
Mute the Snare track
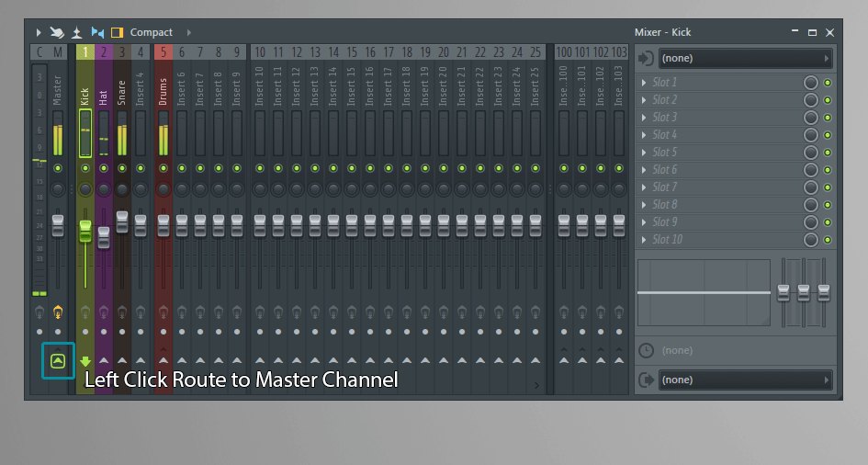(x=122, y=168)
